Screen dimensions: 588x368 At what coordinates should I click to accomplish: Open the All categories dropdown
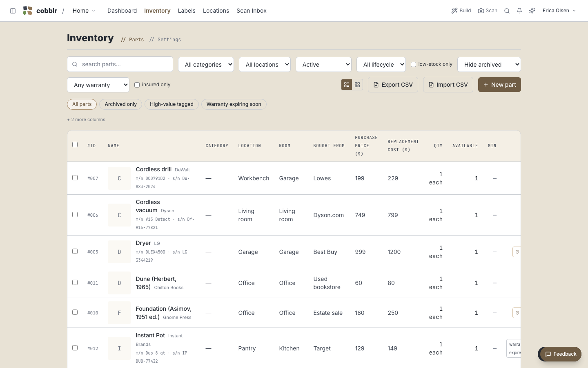206,64
